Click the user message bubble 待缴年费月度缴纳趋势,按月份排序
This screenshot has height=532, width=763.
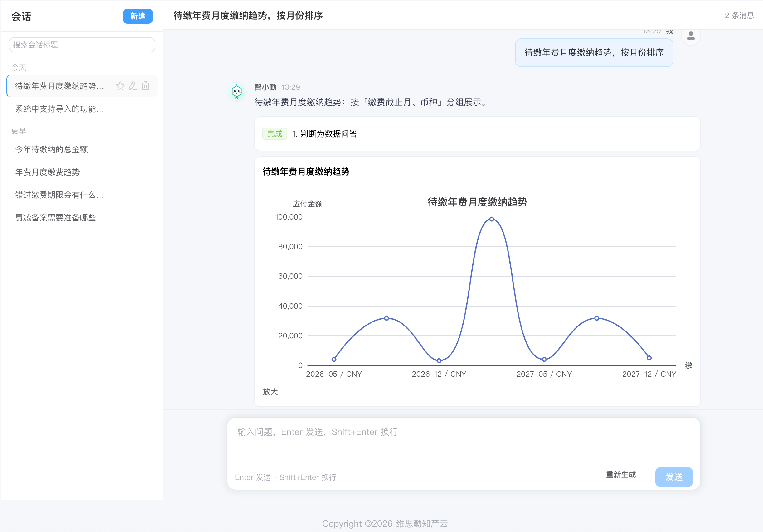[594, 52]
